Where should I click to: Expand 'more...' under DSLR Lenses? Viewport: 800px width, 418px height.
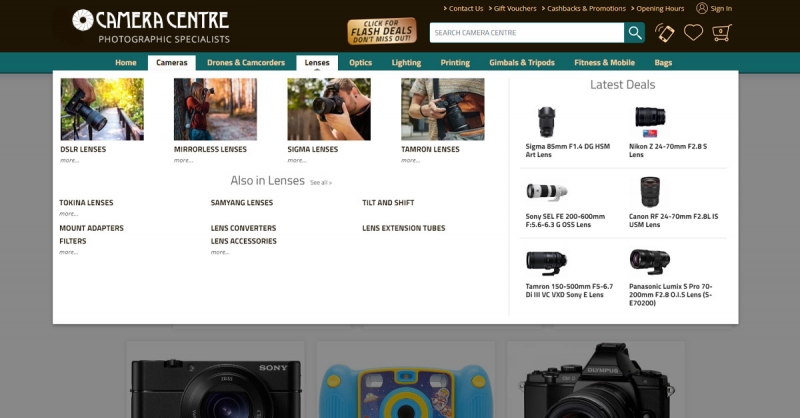tap(70, 160)
